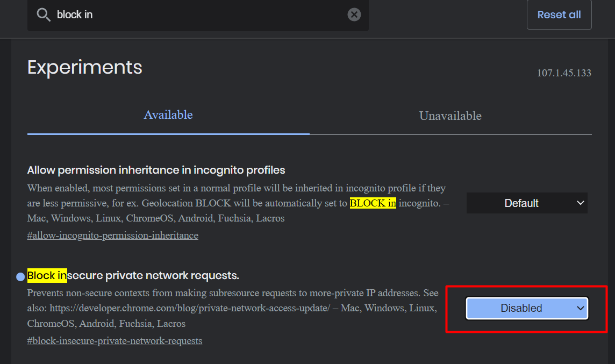Click the 'block in' search field

198,15
